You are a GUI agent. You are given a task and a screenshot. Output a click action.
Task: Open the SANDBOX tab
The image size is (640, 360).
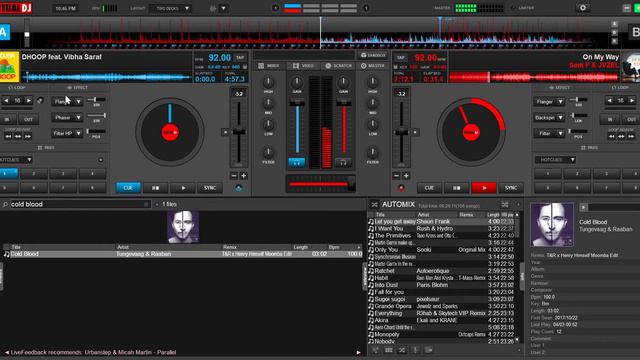[x=373, y=55]
